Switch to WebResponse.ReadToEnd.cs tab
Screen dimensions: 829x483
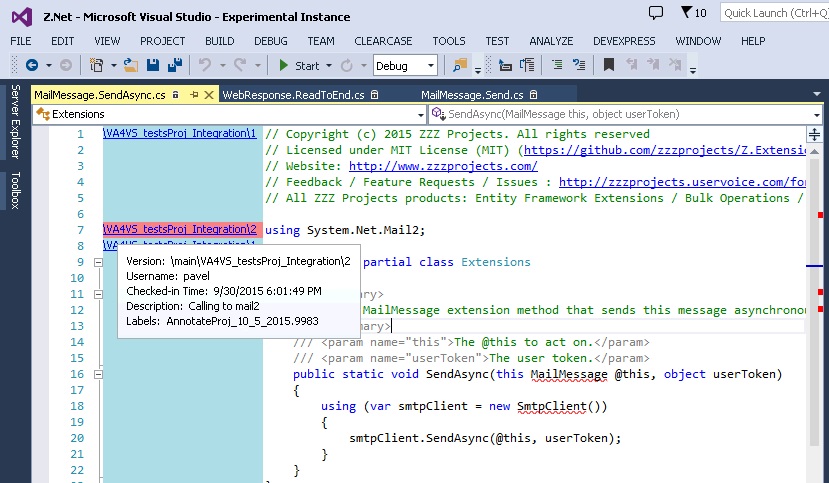pyautogui.click(x=293, y=95)
